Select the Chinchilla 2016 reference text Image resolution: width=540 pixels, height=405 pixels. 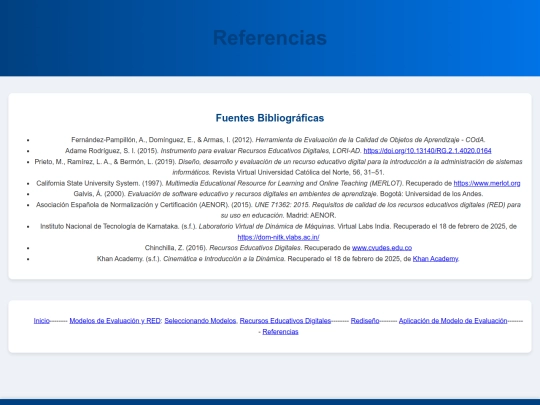[x=278, y=248]
